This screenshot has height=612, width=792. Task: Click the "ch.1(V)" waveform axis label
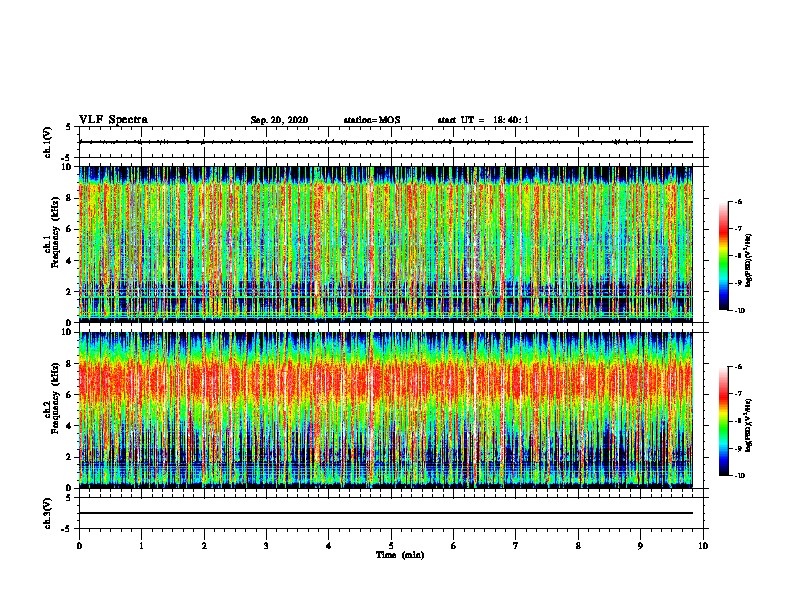click(47, 142)
